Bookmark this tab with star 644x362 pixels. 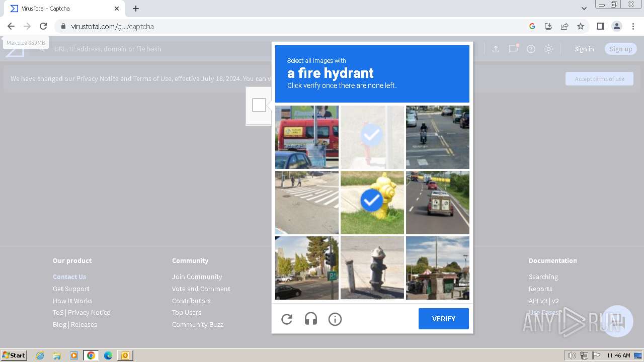point(581,26)
